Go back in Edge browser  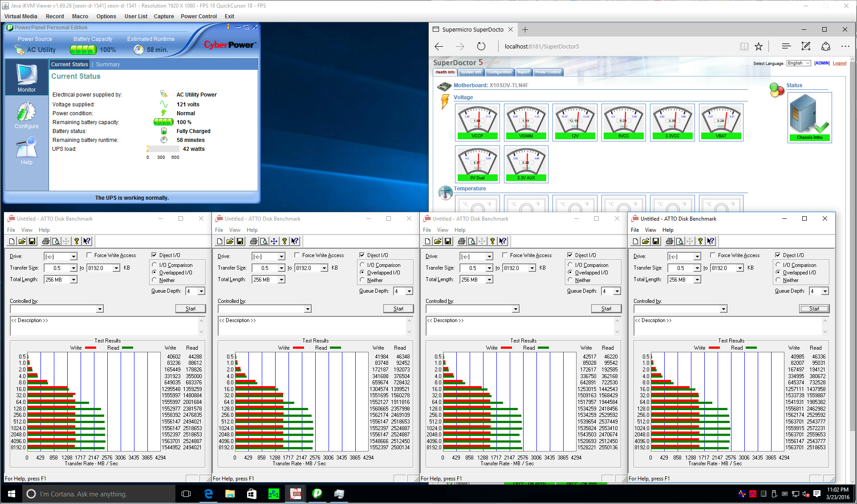click(439, 46)
